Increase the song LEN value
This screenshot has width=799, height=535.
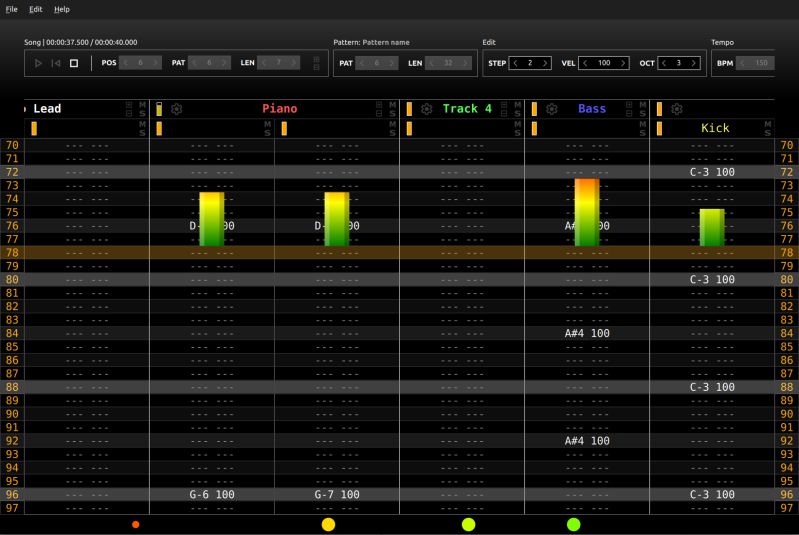(x=294, y=63)
